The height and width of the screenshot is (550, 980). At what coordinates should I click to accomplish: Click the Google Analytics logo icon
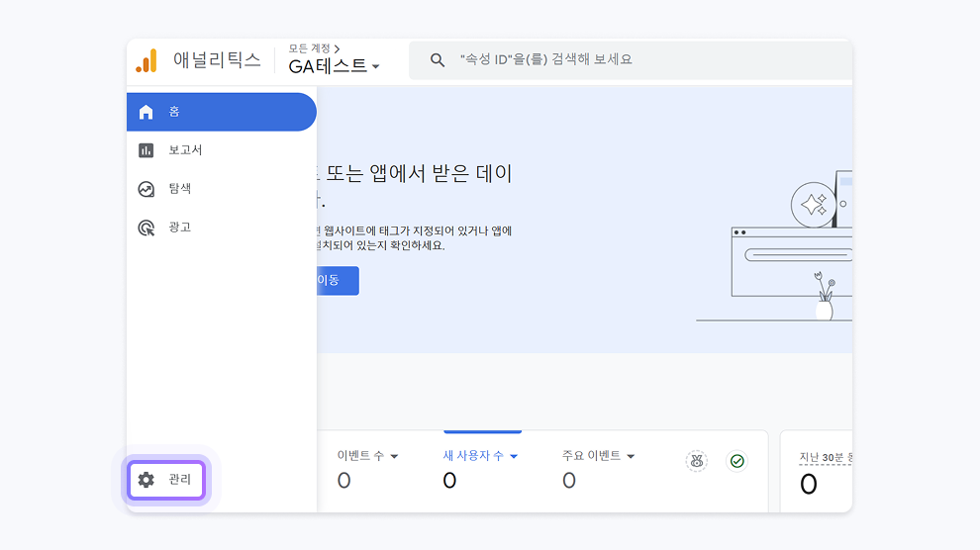147,61
